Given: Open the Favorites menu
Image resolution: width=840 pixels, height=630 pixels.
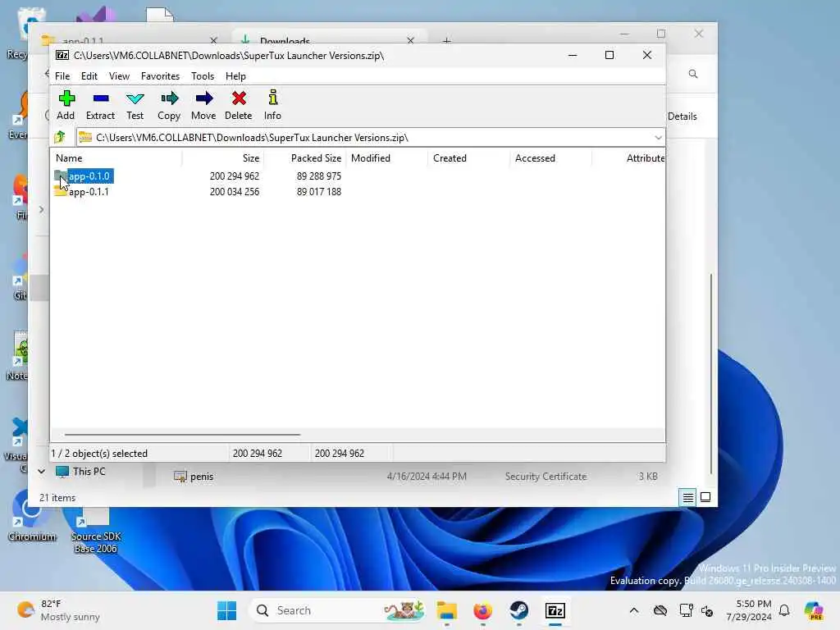Looking at the screenshot, I should point(160,76).
